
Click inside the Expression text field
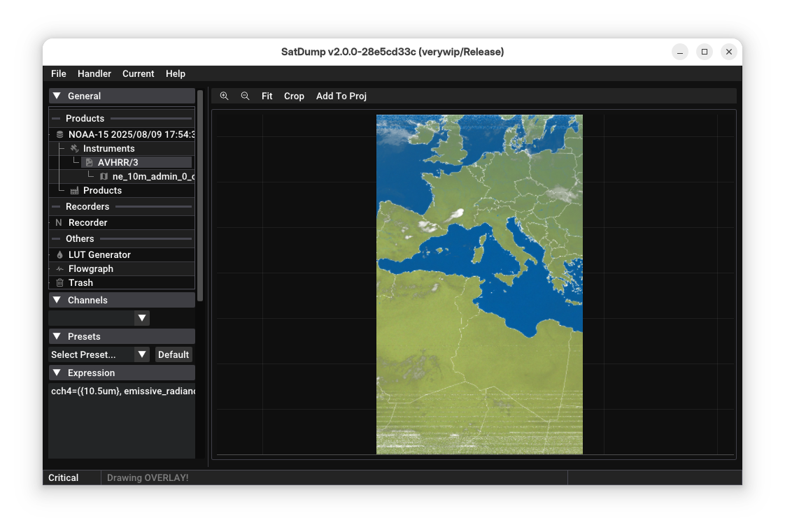[x=121, y=419]
